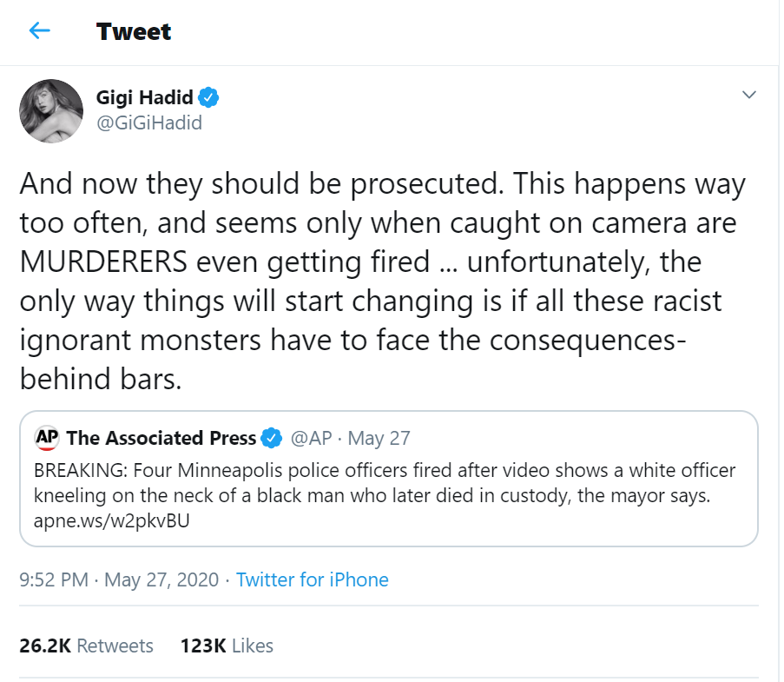View the 123K Likes list
This screenshot has height=682, width=784.
point(227,646)
